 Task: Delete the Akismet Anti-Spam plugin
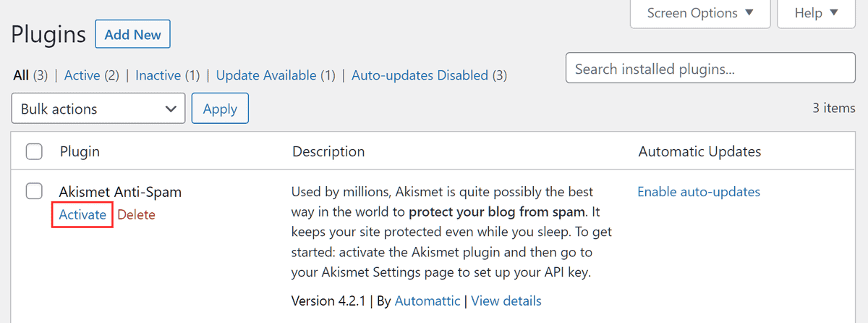pos(136,215)
